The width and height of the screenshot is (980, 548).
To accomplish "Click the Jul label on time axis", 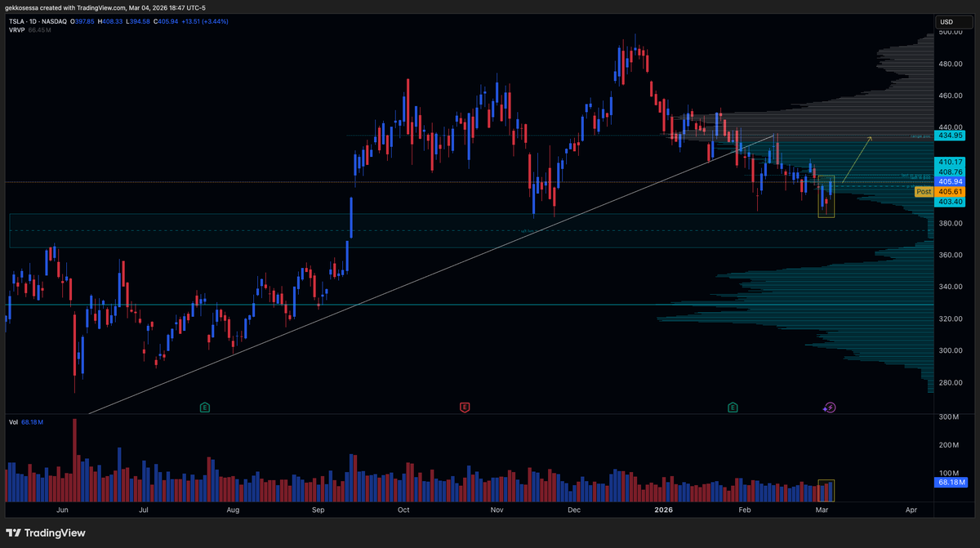I will (x=144, y=510).
